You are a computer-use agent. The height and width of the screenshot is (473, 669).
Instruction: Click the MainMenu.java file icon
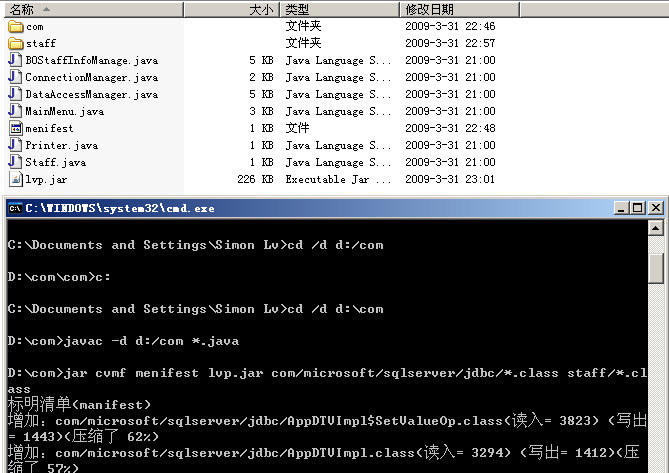point(15,111)
